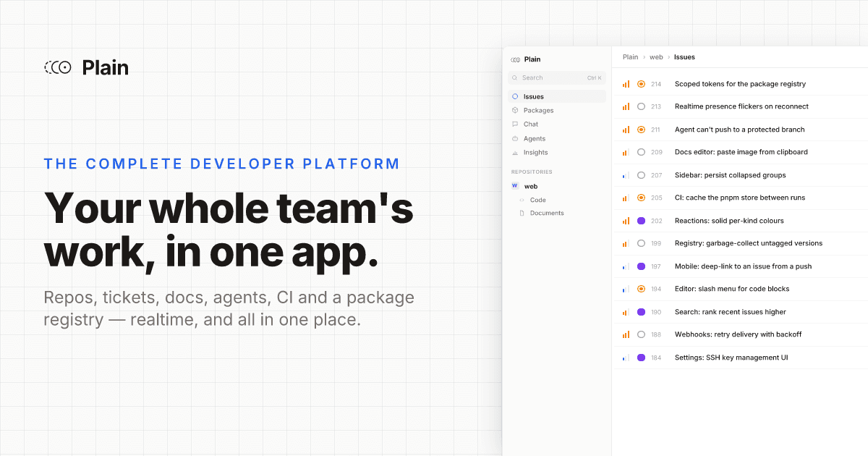
Task: Click the Plain logo in the app sidebar
Action: coord(515,59)
